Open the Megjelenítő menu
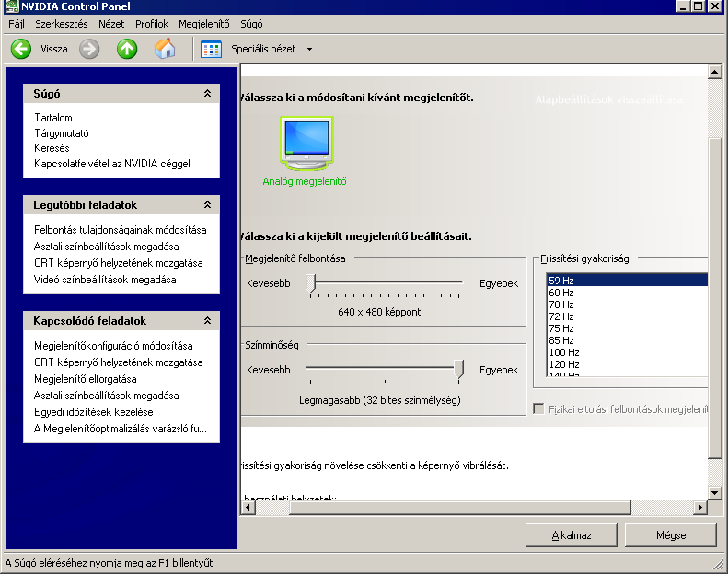Screen dimensions: 728x574 [x=203, y=24]
